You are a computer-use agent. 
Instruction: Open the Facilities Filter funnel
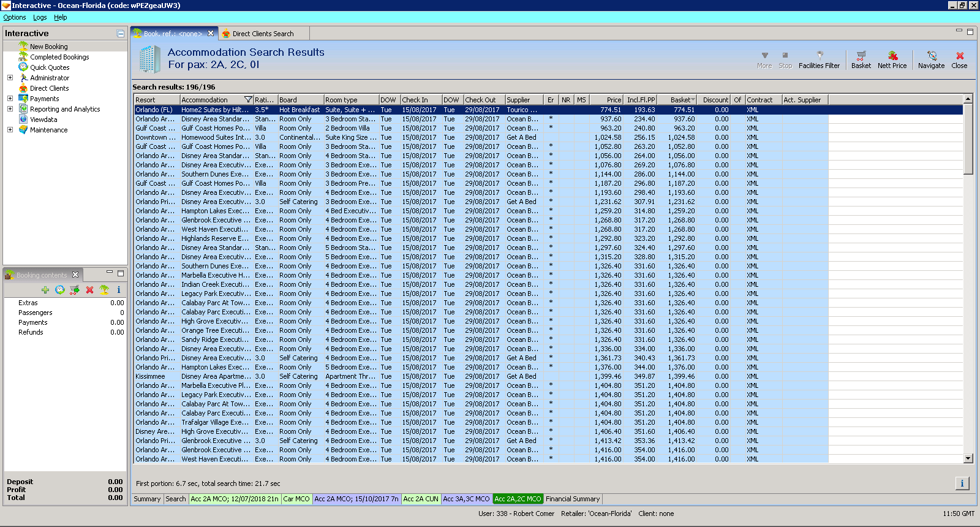click(819, 59)
